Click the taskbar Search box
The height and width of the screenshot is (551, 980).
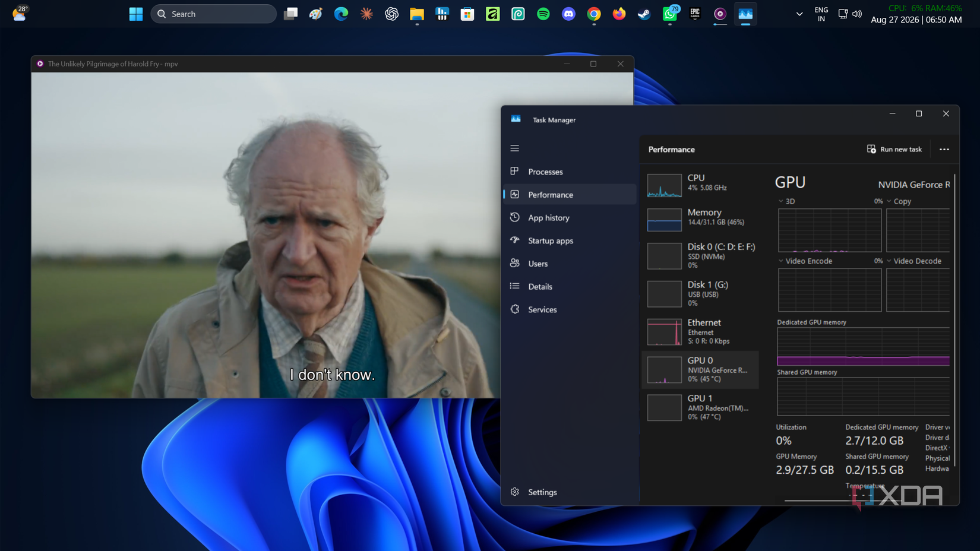(214, 14)
